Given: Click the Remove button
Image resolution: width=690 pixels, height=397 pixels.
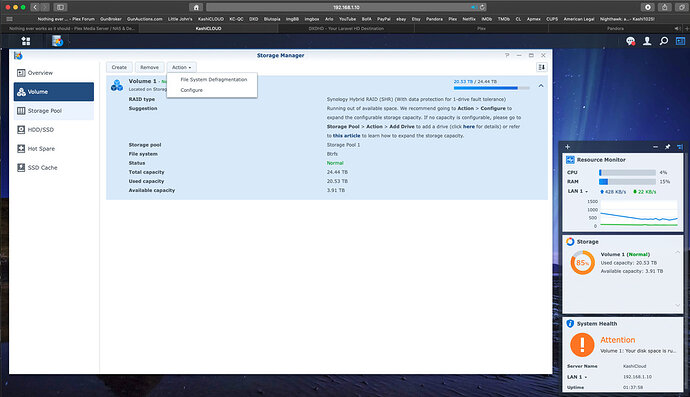Looking at the screenshot, I should coord(150,67).
